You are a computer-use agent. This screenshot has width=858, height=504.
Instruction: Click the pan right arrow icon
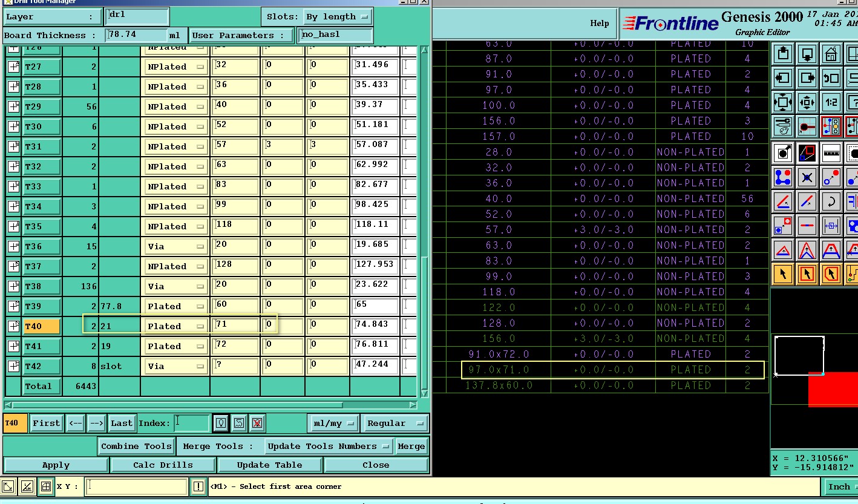point(807,77)
